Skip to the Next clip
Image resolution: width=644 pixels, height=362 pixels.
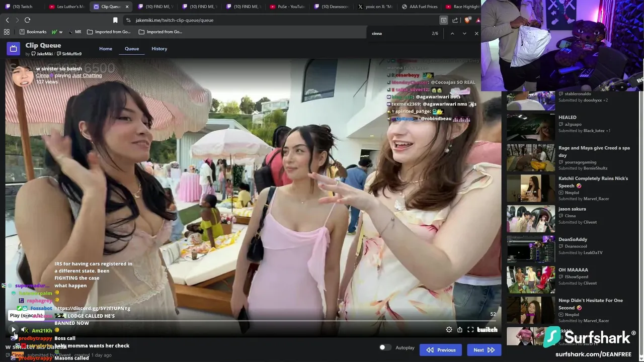click(x=484, y=350)
